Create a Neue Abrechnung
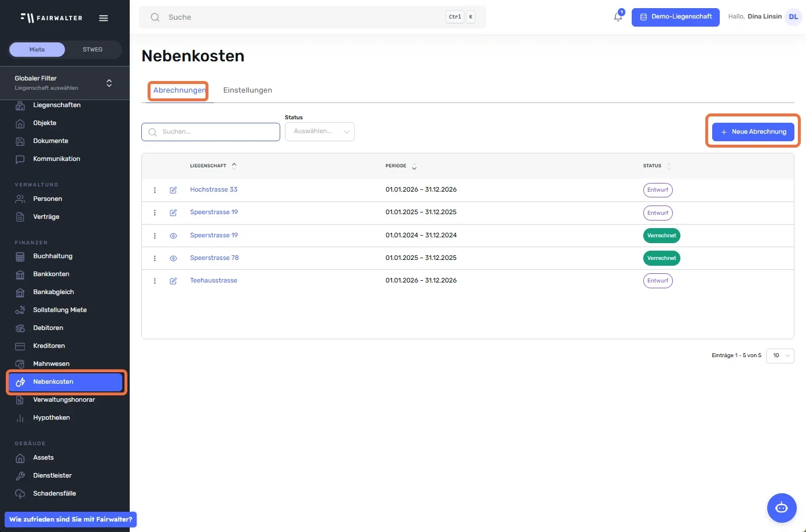This screenshot has width=806, height=532. [753, 132]
